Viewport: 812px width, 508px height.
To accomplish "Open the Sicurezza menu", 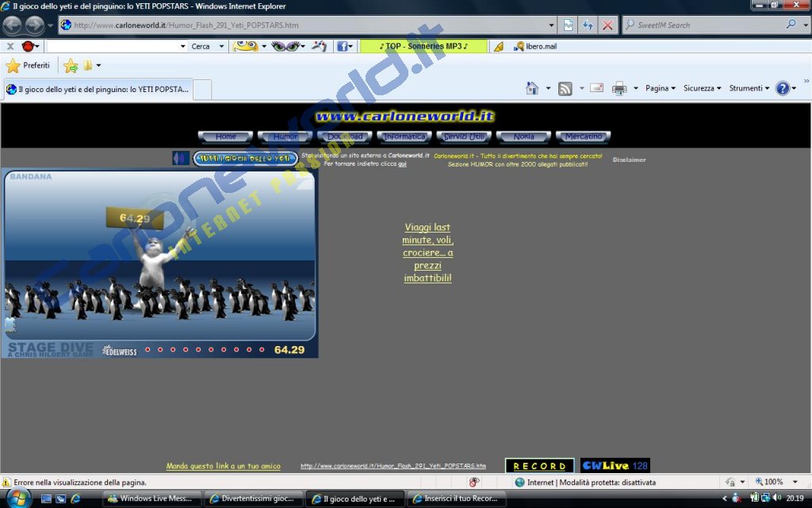I will point(703,88).
